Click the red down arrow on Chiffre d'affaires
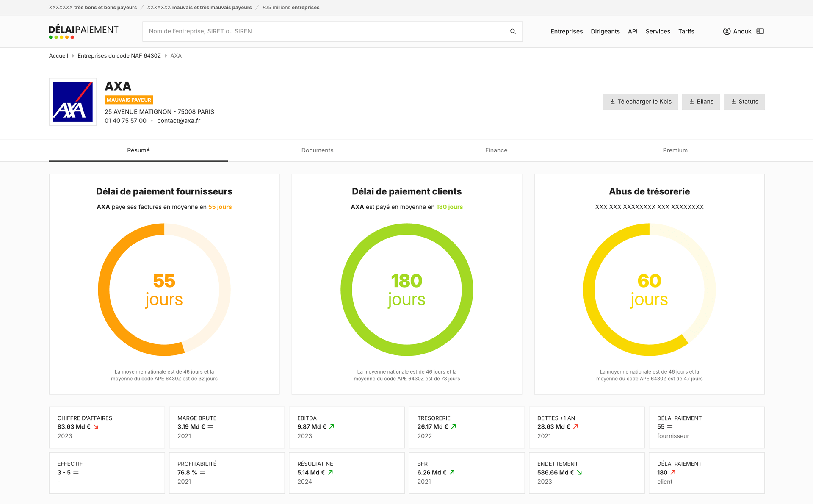Image resolution: width=813 pixels, height=504 pixels. coord(96,427)
